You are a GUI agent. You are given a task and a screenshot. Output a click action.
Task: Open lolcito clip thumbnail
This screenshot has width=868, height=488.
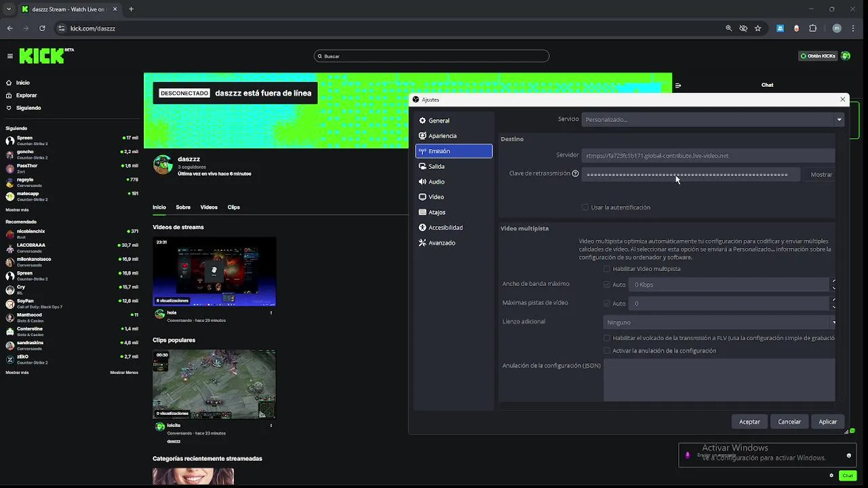214,384
